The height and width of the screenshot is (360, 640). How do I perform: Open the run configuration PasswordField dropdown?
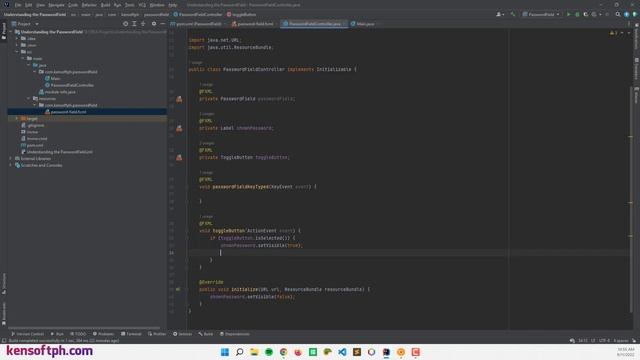pyautogui.click(x=541, y=14)
